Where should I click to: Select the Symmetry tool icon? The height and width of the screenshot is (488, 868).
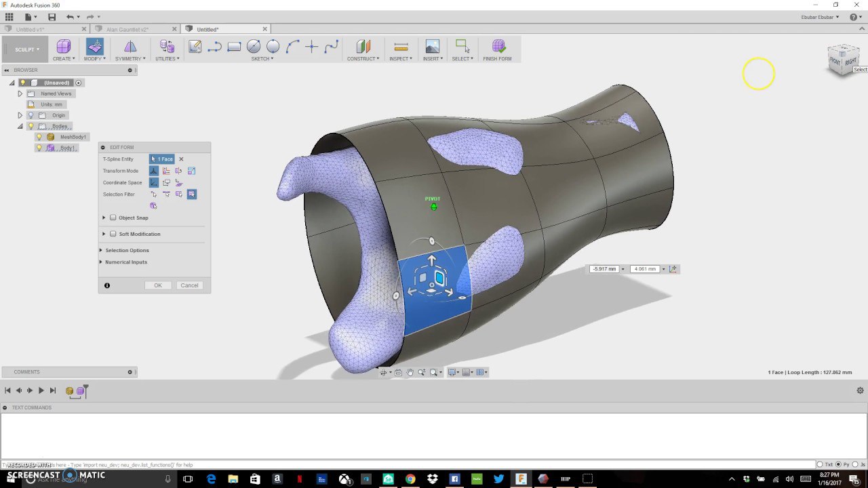click(130, 46)
